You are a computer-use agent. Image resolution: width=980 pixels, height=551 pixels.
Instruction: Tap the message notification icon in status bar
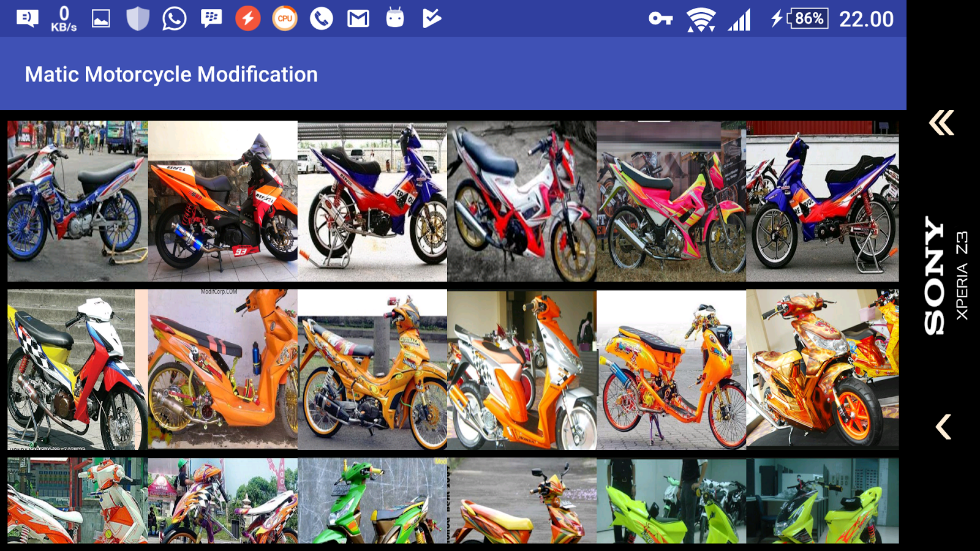coord(28,18)
